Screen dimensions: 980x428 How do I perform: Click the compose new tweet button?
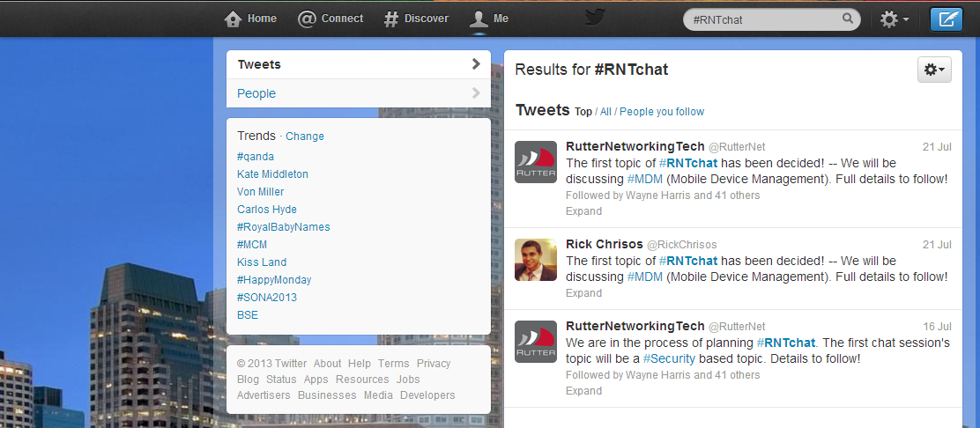[946, 18]
